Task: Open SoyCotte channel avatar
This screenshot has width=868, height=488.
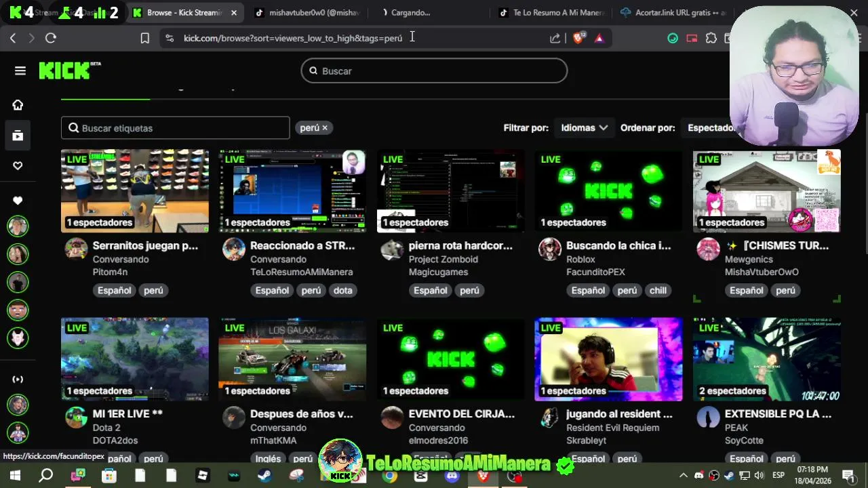Action: pos(709,417)
